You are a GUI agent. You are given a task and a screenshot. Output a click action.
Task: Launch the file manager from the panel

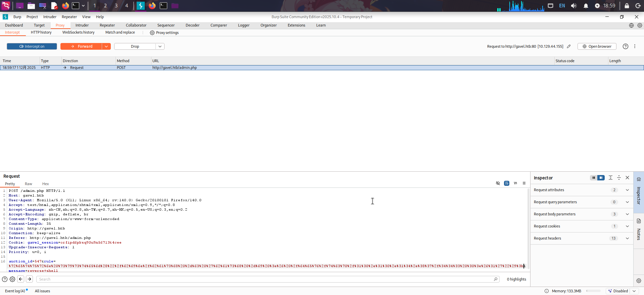click(x=31, y=6)
